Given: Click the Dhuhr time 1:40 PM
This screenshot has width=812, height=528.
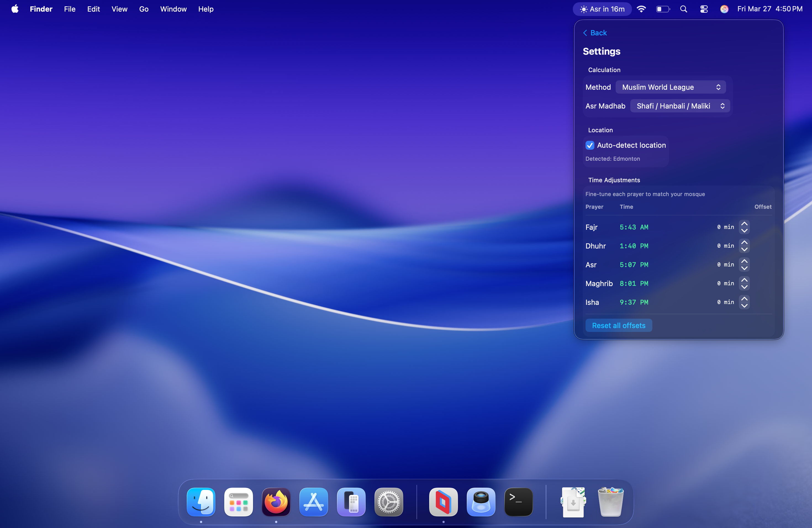Looking at the screenshot, I should (634, 246).
